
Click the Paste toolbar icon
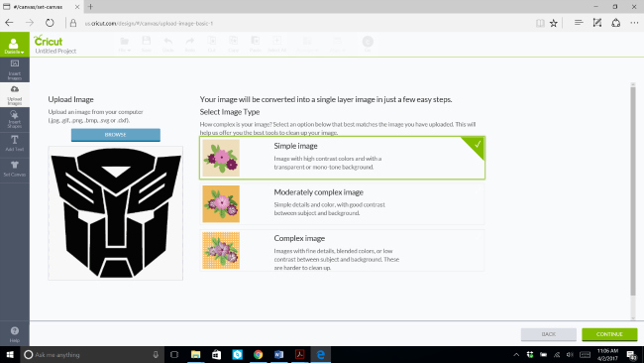[255, 45]
